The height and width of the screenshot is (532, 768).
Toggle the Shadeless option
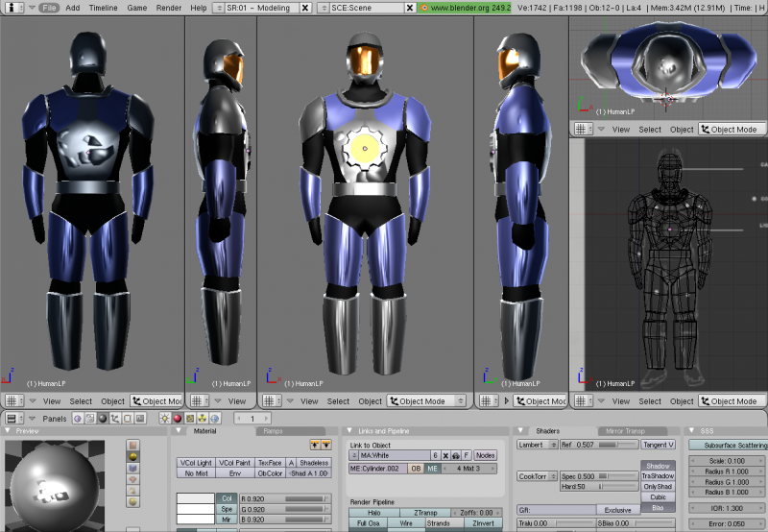click(x=314, y=462)
